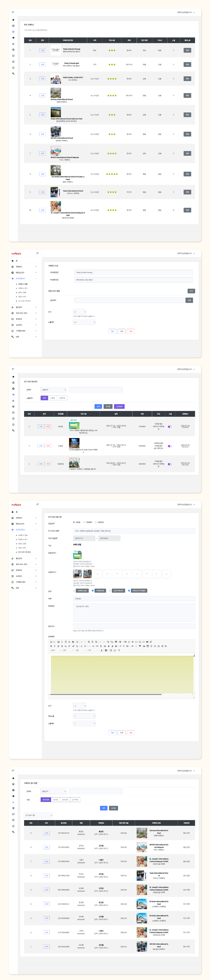Click the home icon in the 추천 국제학교 page sidebar
The image size is (210, 980).
pyautogui.click(x=13, y=20)
